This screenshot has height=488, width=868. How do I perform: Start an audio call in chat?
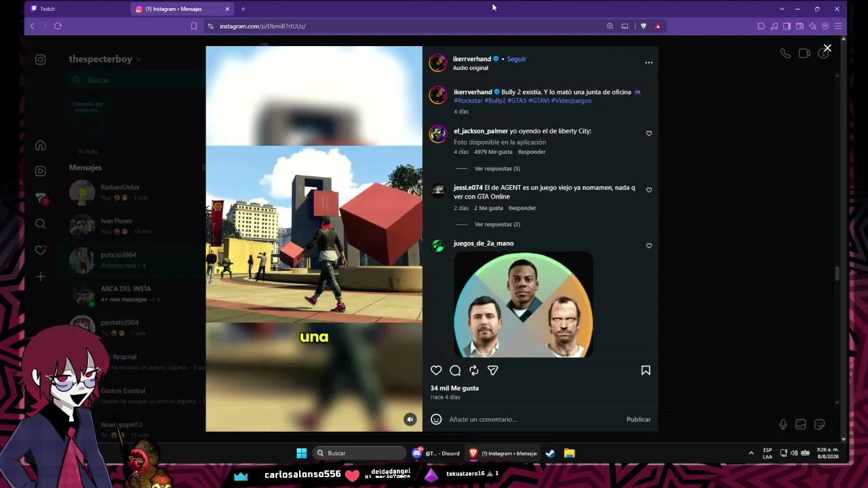point(785,54)
